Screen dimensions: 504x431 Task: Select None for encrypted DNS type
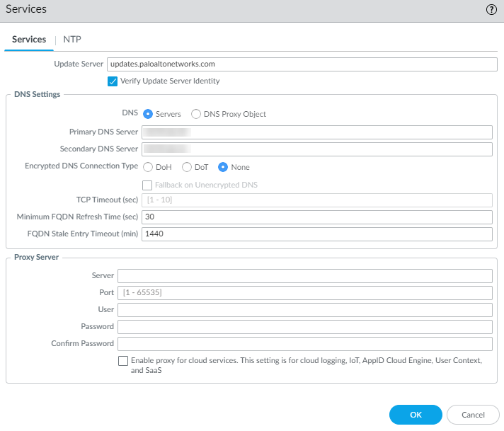(223, 168)
